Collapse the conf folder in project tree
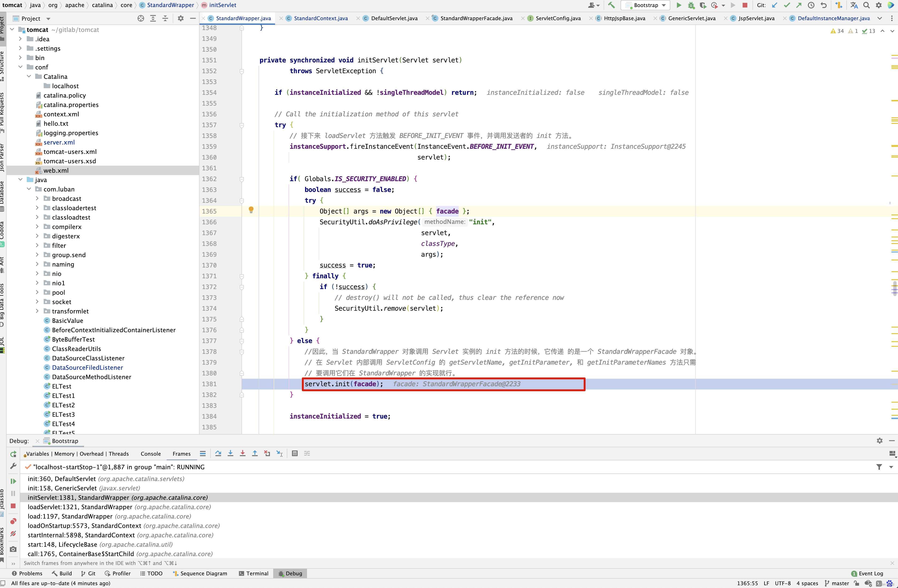898x588 pixels. pos(20,67)
